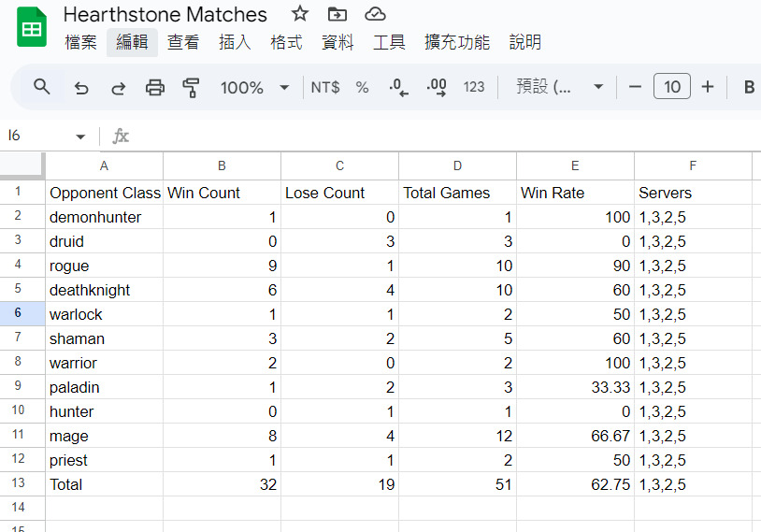Open the 編輯 menu

pyautogui.click(x=132, y=42)
